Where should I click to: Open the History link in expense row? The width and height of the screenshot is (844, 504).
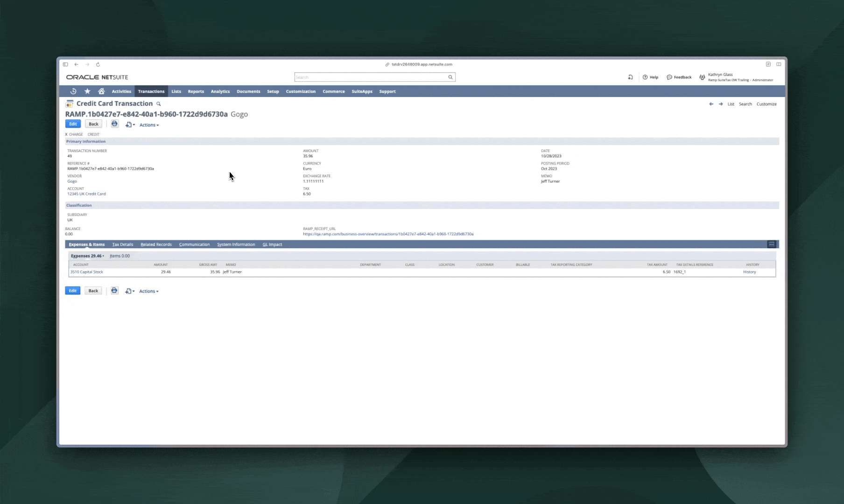coord(749,272)
